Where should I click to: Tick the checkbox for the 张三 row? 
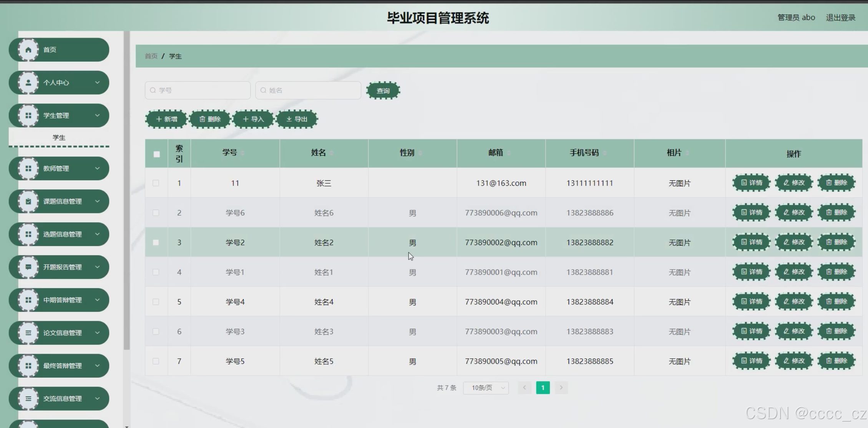click(x=156, y=183)
